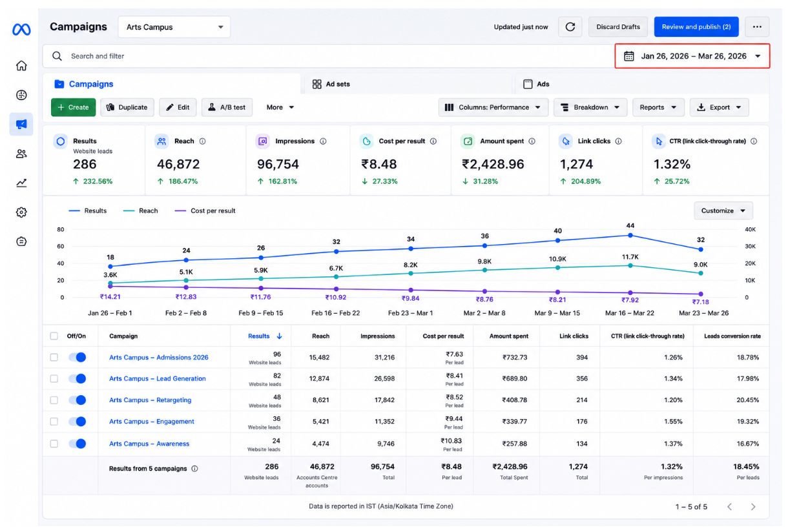Screen dimensions: 788x532
Task: Turn off the Admissions 2026 campaign toggle
Action: [78, 357]
